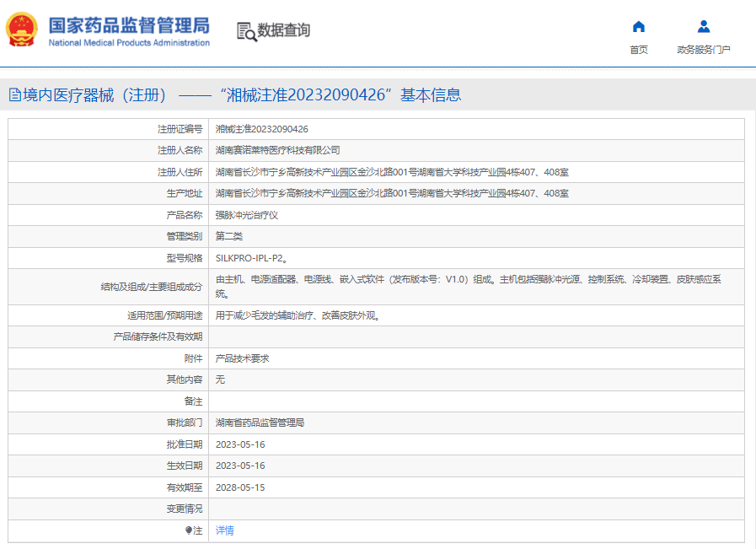Click the 注册人住所 label
Viewport: 756px width, 549px height.
pyautogui.click(x=180, y=172)
